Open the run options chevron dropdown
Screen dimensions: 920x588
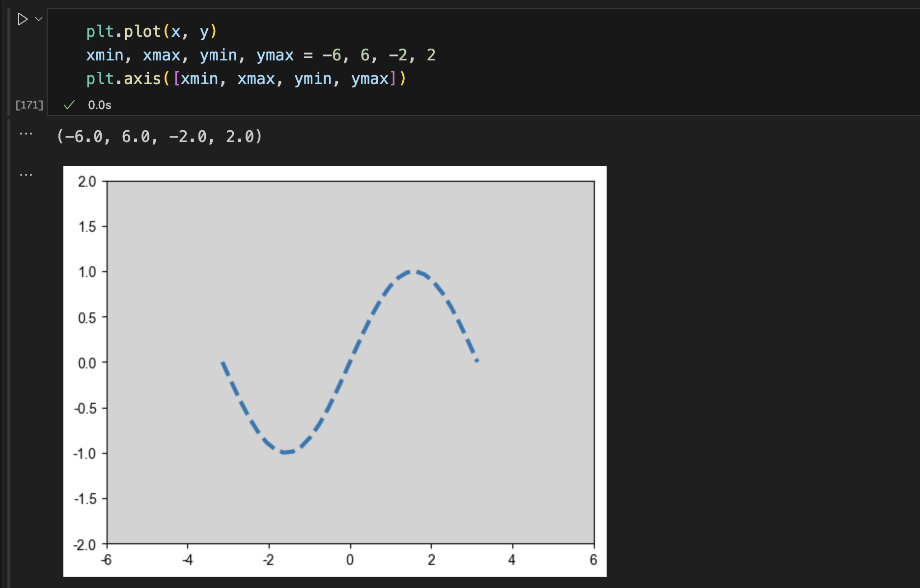click(39, 19)
